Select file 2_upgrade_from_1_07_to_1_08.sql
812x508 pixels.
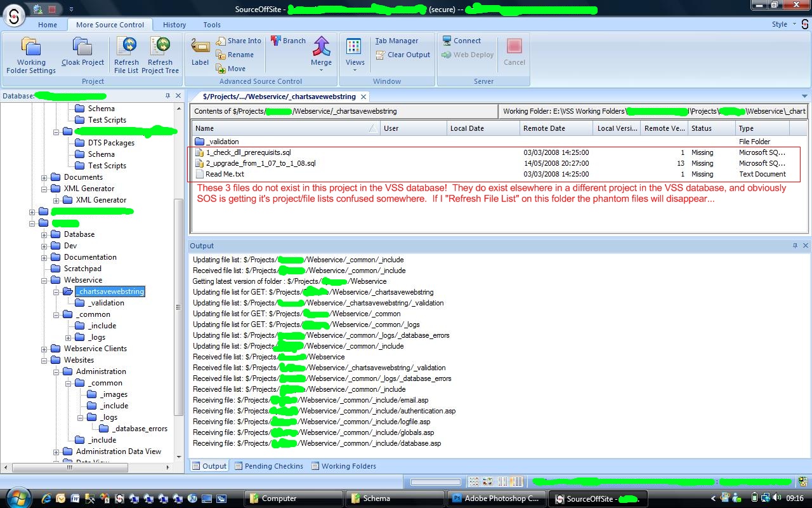pyautogui.click(x=490, y=163)
